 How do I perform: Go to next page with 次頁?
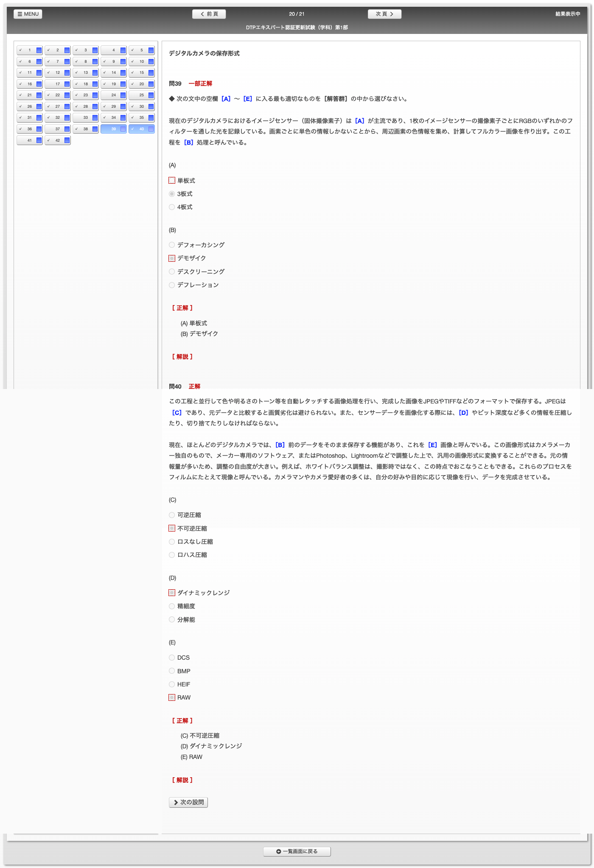(384, 14)
